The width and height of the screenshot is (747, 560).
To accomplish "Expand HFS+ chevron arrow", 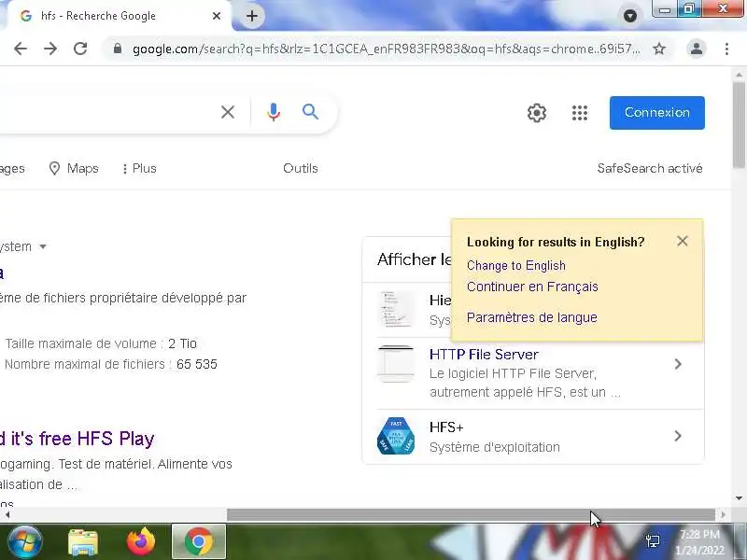I will pos(678,436).
